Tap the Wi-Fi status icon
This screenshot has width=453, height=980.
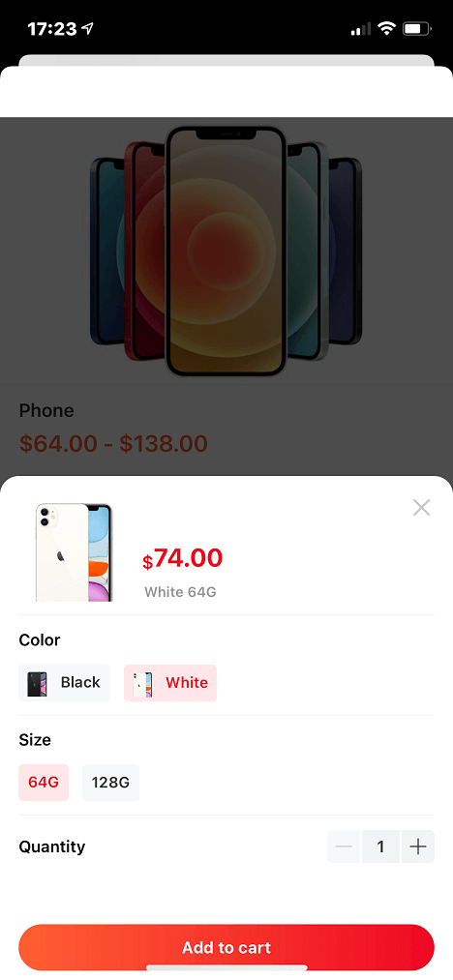pos(386,29)
